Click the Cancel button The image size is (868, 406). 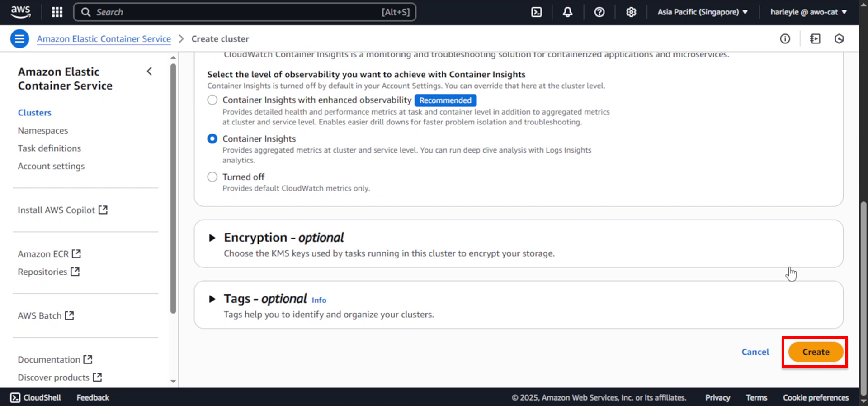(x=755, y=352)
